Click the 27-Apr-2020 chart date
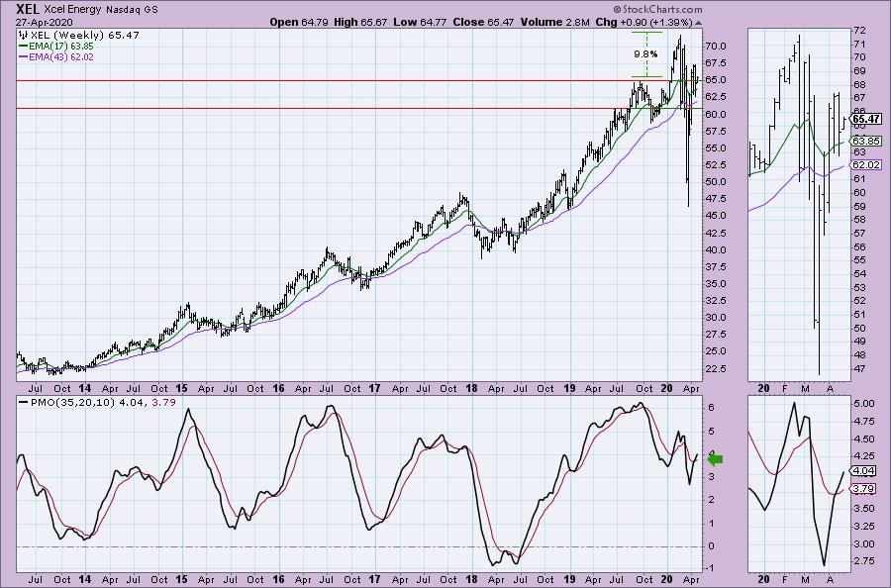This screenshot has height=588, width=891. (x=45, y=22)
